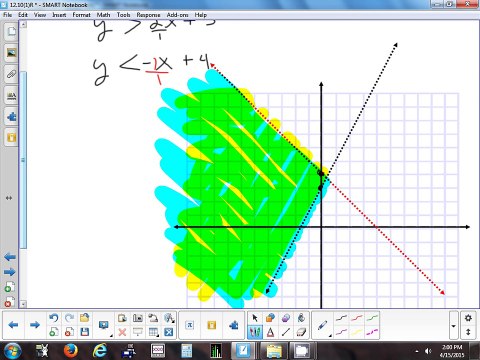The image size is (480, 360).
Task: Open the Add-ons menu
Action: coord(177,15)
